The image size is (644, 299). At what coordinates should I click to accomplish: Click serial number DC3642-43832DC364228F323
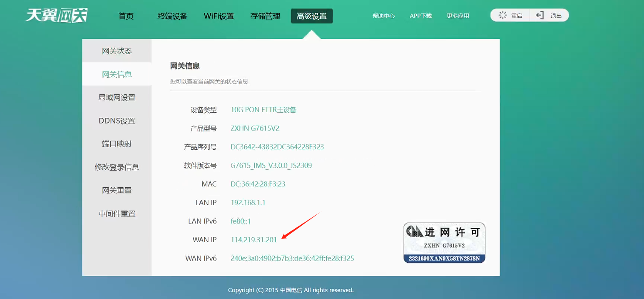pos(277,147)
